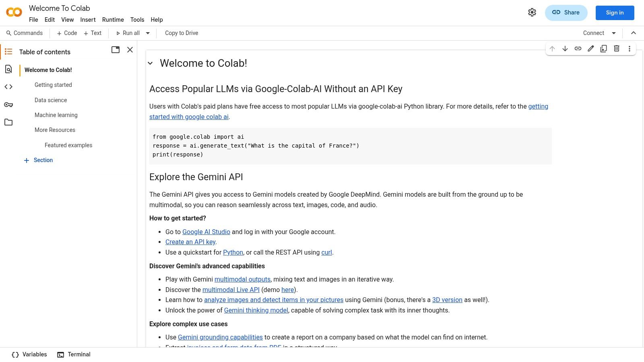The width and height of the screenshot is (644, 362).
Task: Click the Colab logo icon
Action: (x=14, y=12)
